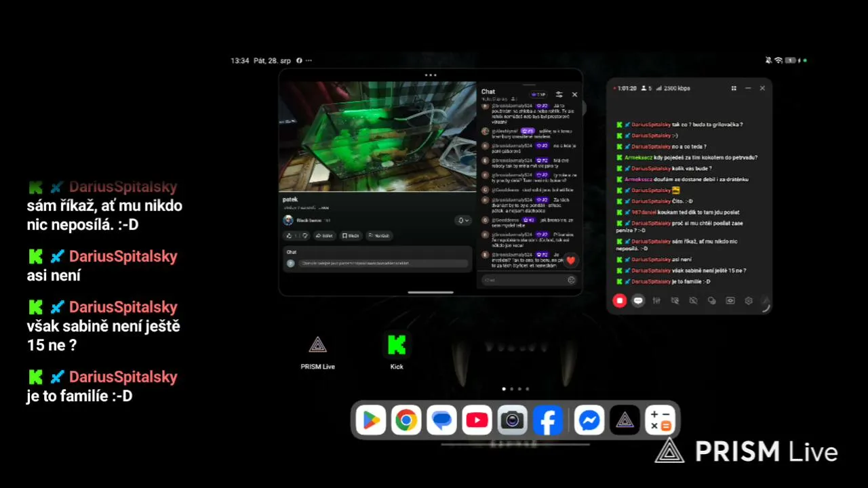Click the 'je to familie :-D' chat message in PRISM

(663, 281)
